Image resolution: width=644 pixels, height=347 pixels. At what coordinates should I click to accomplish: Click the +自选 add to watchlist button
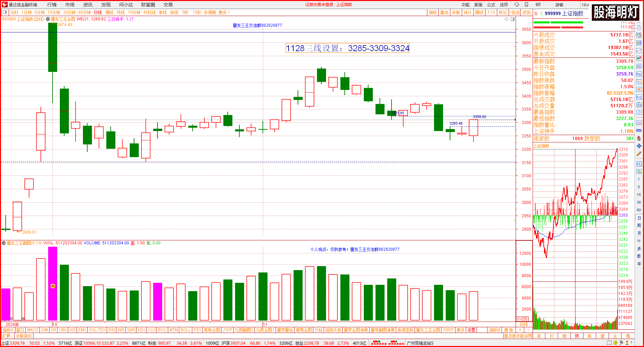[x=515, y=12]
